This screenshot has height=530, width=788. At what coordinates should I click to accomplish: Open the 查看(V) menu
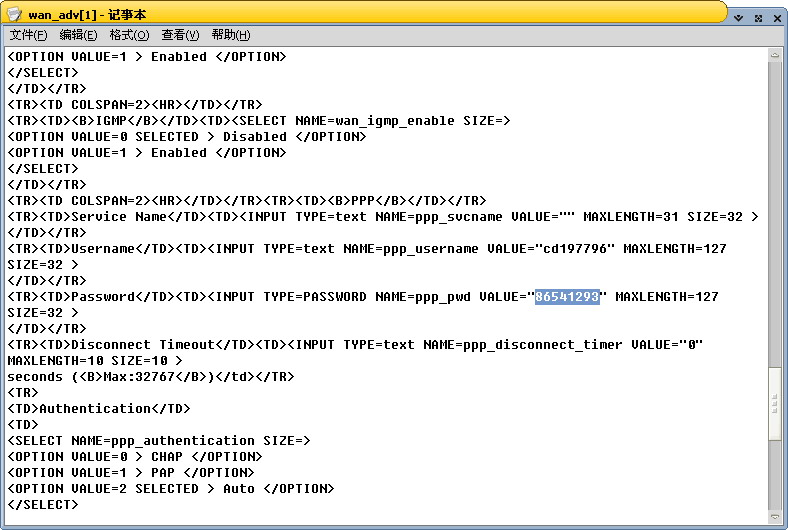click(180, 35)
